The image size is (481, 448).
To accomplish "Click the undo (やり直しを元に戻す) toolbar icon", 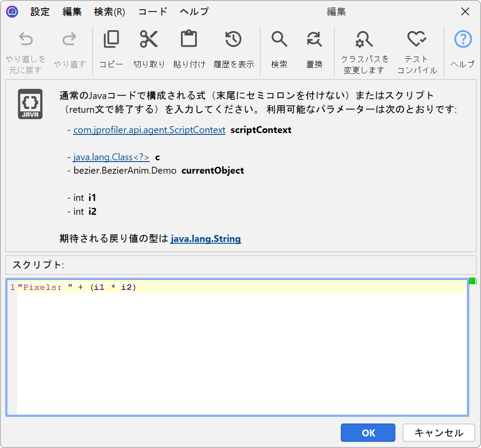I will pos(25,40).
